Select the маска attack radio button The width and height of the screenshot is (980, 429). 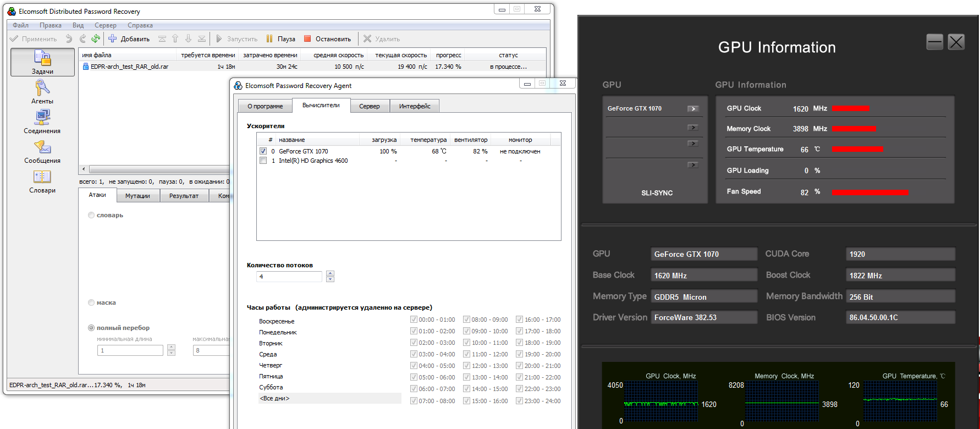[91, 302]
